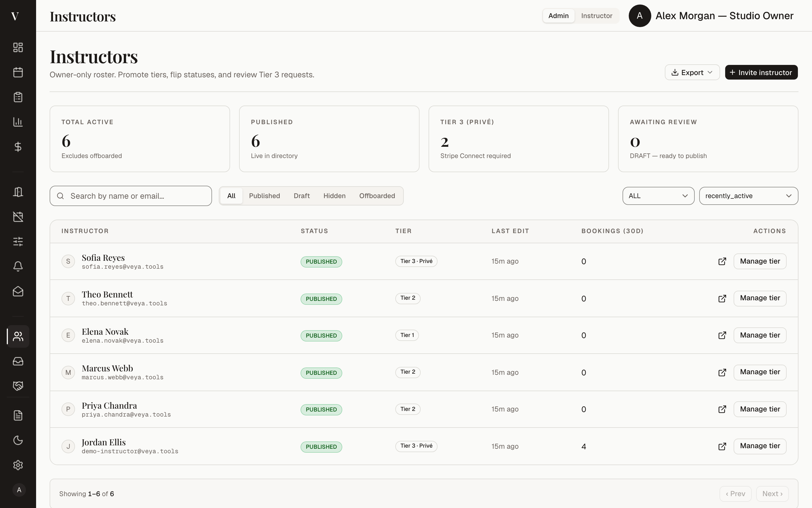Screen dimensions: 812x508
Task: Open Marcus Webb profile external link icon
Action: pos(722,372)
